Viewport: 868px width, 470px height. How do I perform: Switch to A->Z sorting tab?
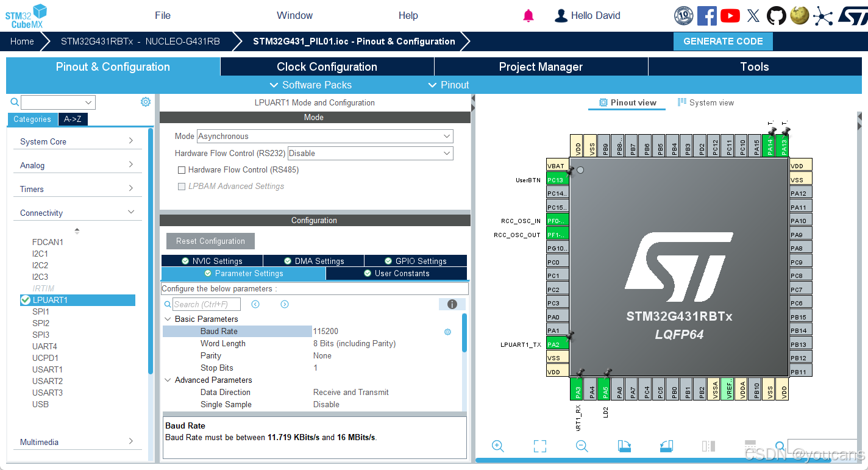[73, 119]
